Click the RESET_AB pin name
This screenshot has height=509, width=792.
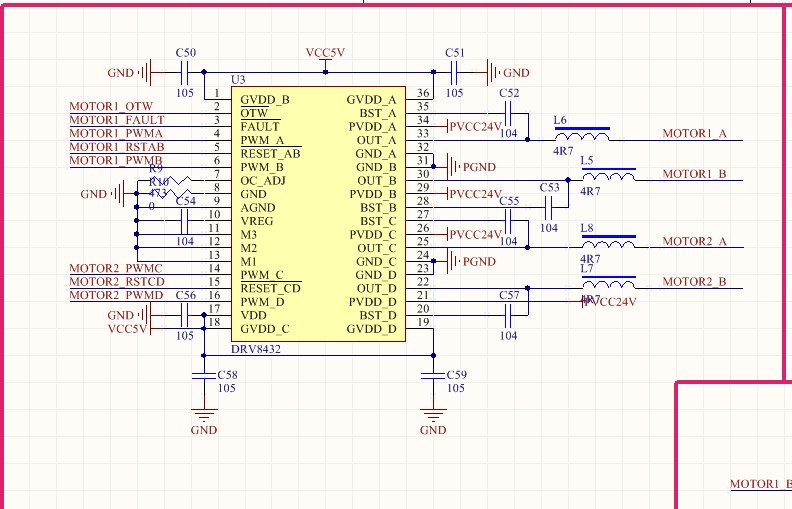pyautogui.click(x=271, y=154)
